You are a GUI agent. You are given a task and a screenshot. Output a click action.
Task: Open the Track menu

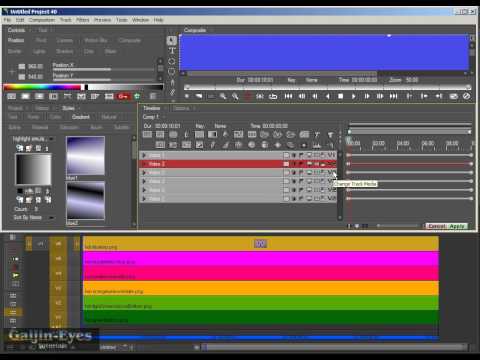tap(65, 20)
